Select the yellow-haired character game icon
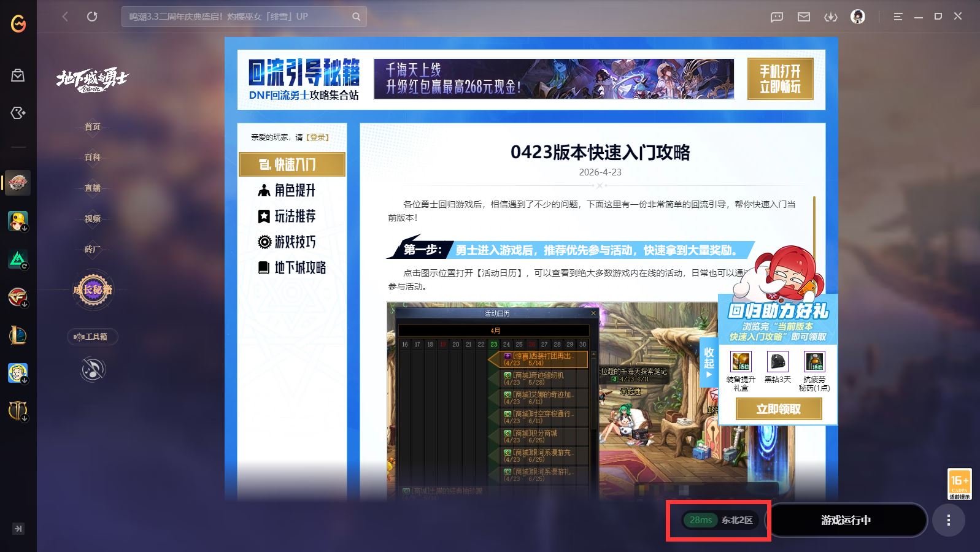 (18, 221)
